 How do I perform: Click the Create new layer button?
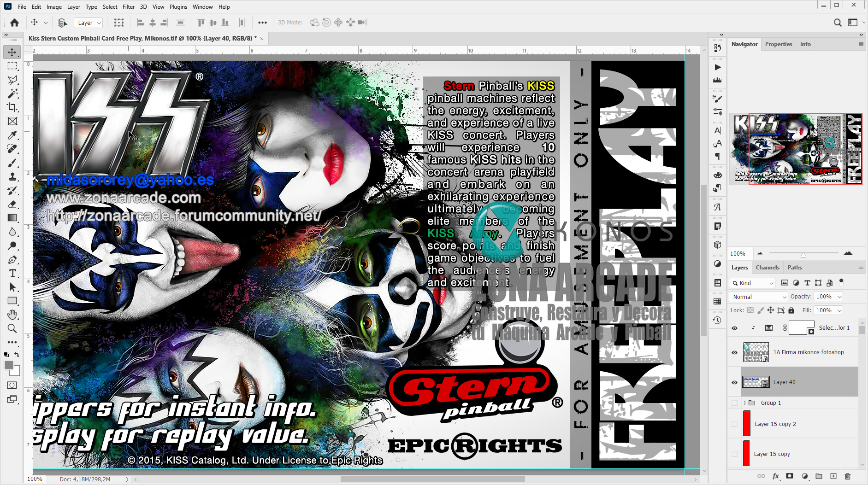833,476
